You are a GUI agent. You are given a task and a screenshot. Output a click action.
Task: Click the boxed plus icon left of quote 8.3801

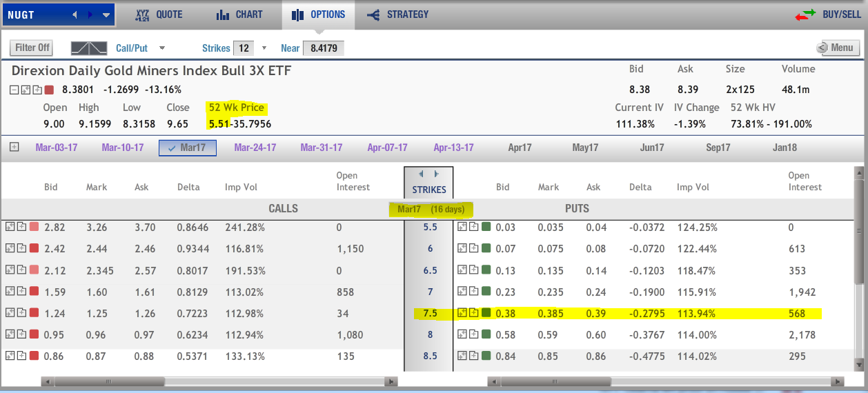pos(37,90)
